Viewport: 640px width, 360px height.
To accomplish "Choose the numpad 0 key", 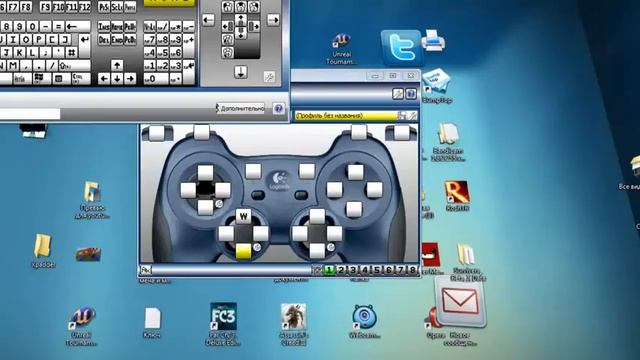I will [x=156, y=78].
